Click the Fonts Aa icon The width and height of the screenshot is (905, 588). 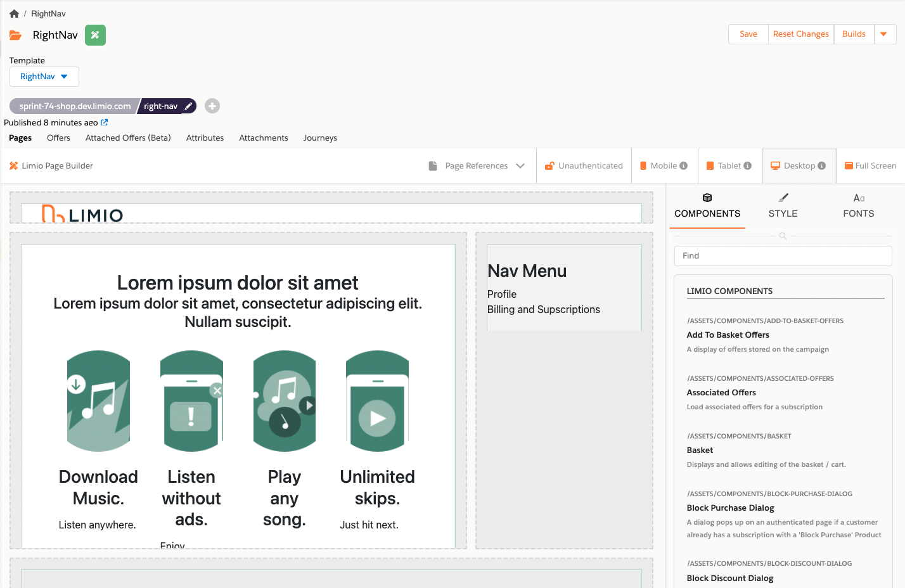(x=859, y=198)
